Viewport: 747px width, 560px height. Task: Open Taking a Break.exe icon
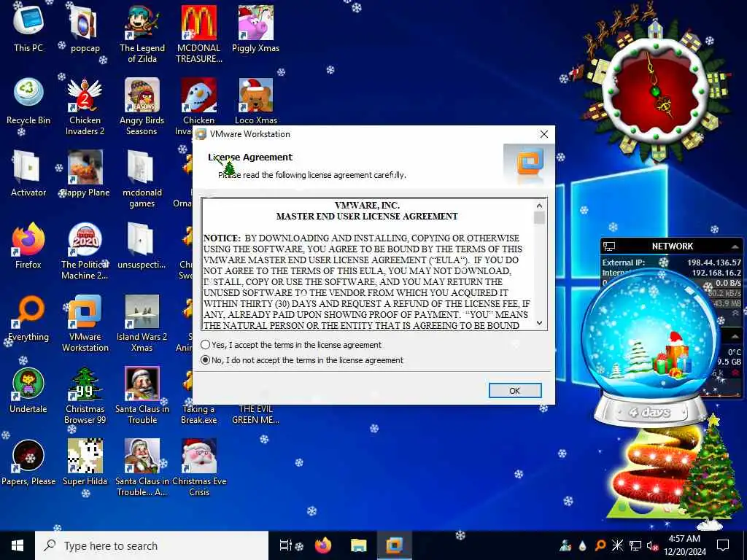coord(198,414)
